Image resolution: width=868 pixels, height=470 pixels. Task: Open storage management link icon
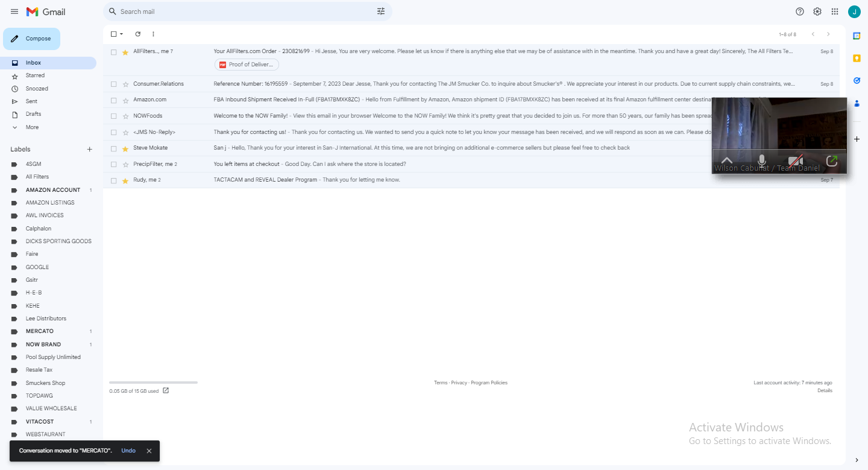tap(166, 390)
